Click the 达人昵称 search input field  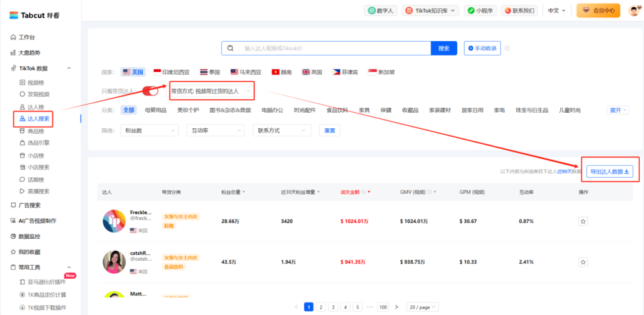(x=335, y=48)
